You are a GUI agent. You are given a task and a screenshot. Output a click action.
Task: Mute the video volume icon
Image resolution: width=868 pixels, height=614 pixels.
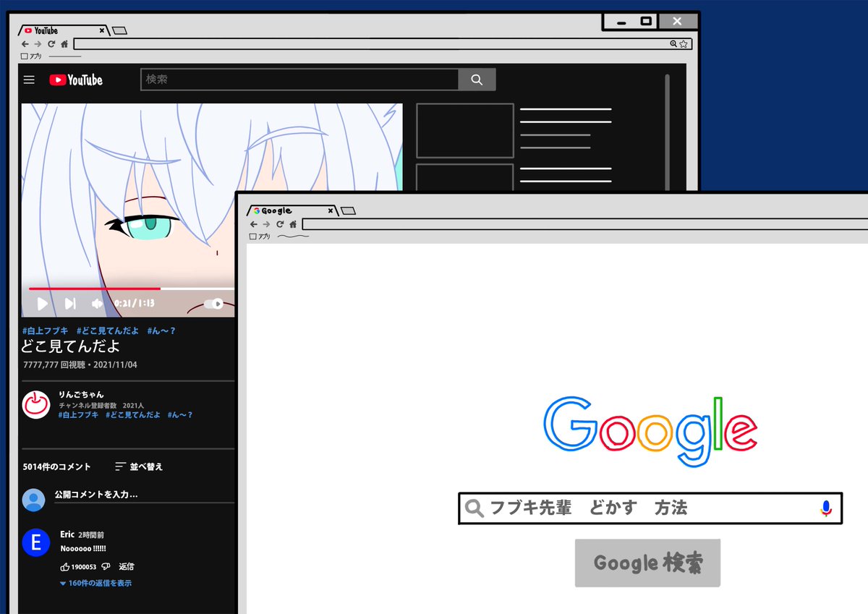pos(97,304)
